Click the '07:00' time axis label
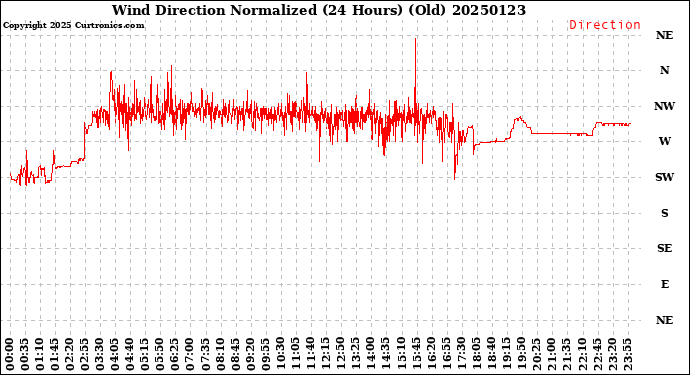 click(x=190, y=354)
